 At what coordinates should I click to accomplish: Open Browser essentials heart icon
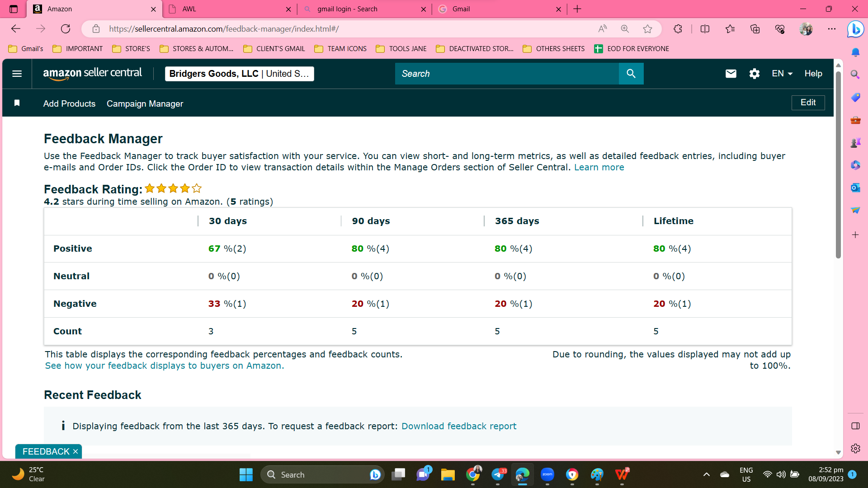pyautogui.click(x=780, y=29)
